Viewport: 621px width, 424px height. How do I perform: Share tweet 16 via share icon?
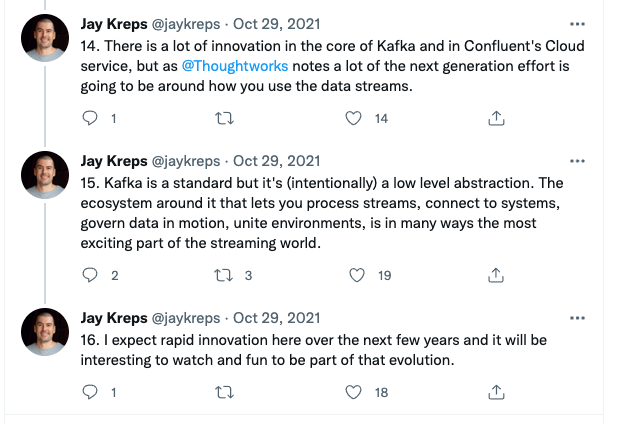(495, 393)
